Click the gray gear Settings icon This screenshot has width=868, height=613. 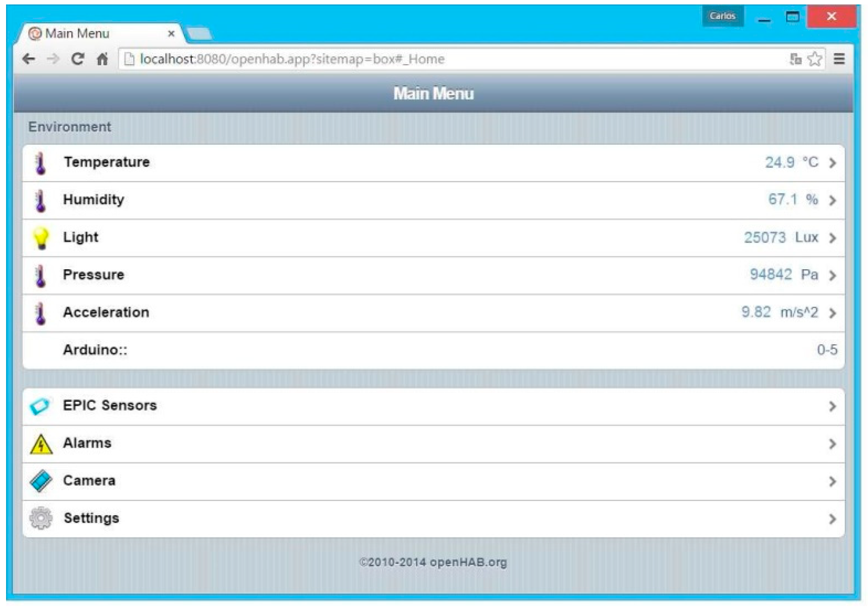(x=41, y=518)
